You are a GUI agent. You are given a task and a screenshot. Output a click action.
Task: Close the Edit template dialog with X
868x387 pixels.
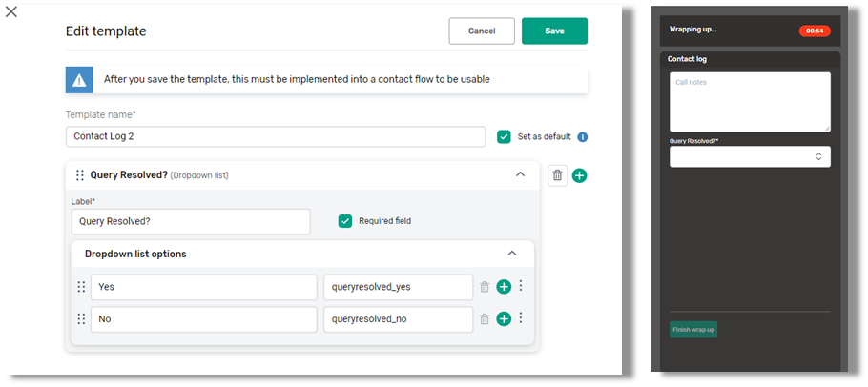(x=11, y=11)
